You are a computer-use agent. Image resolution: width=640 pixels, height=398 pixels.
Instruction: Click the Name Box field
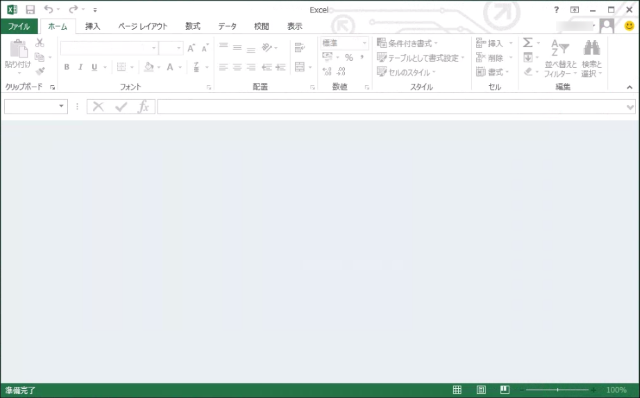click(x=36, y=107)
